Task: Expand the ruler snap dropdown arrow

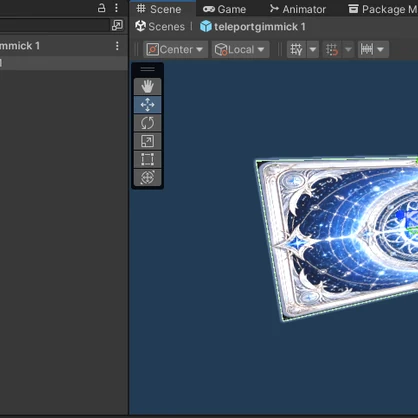Action: (x=380, y=50)
